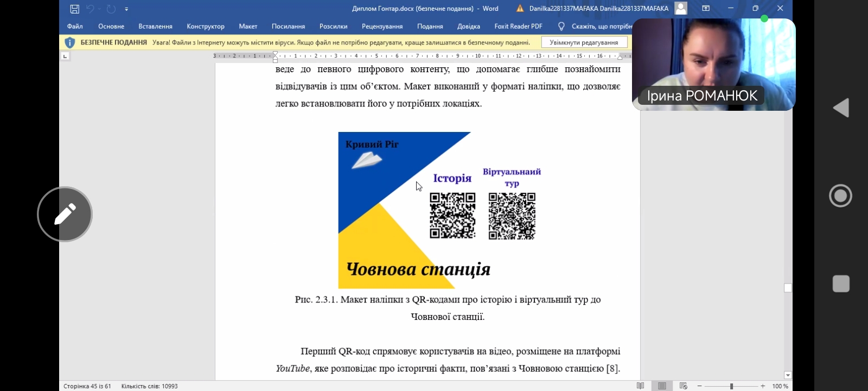Click the БЕЗПЕЧНЕ ПОДАННЯ label
Viewport: 868px width, 391px height.
click(x=114, y=42)
